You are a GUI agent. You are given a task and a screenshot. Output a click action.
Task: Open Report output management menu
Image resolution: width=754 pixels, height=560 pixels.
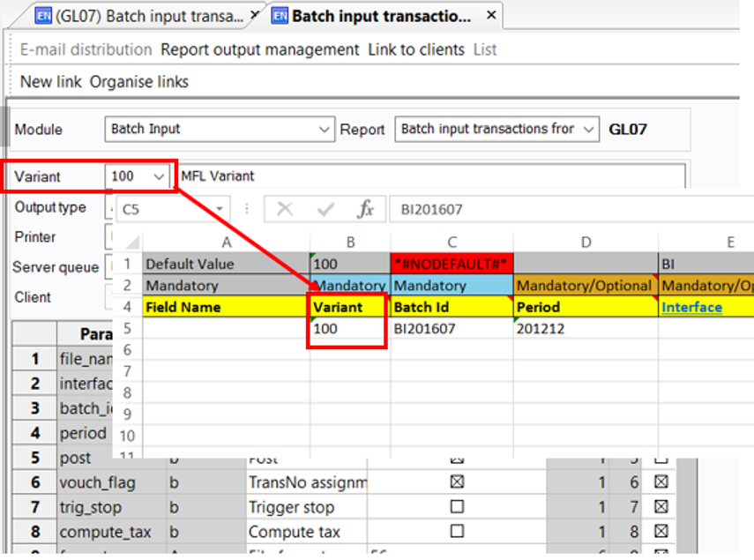click(x=259, y=49)
